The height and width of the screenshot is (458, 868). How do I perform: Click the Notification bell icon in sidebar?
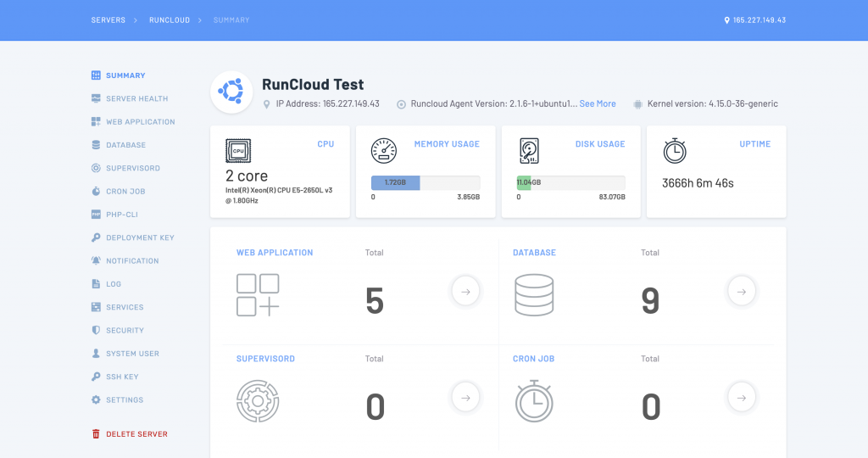point(96,260)
